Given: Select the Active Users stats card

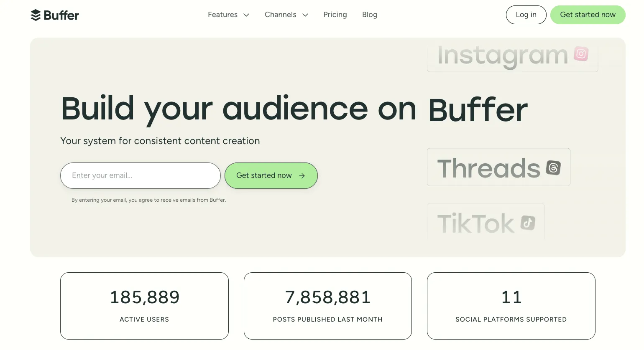Looking at the screenshot, I should [144, 306].
